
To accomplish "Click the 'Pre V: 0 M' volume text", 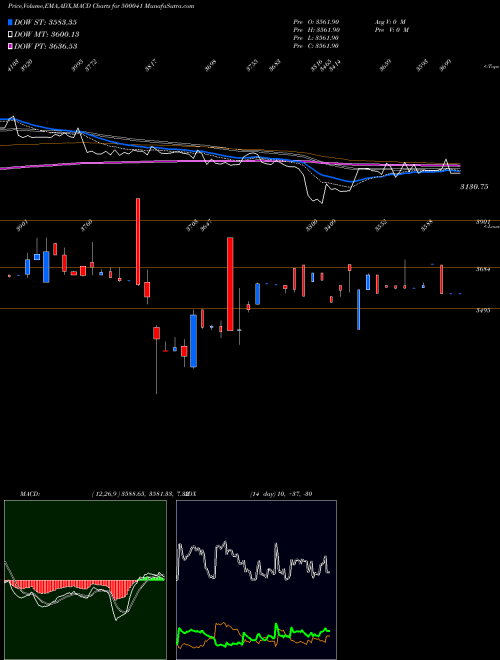I will coord(391,30).
